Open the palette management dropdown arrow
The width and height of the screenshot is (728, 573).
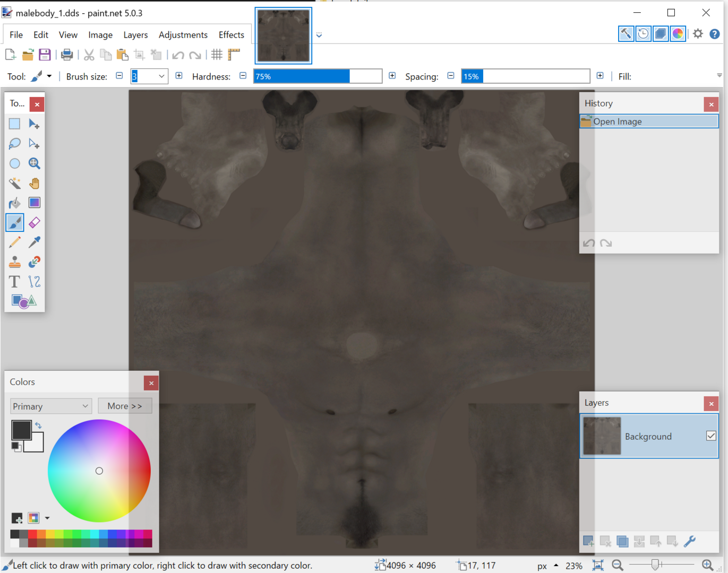pyautogui.click(x=47, y=518)
